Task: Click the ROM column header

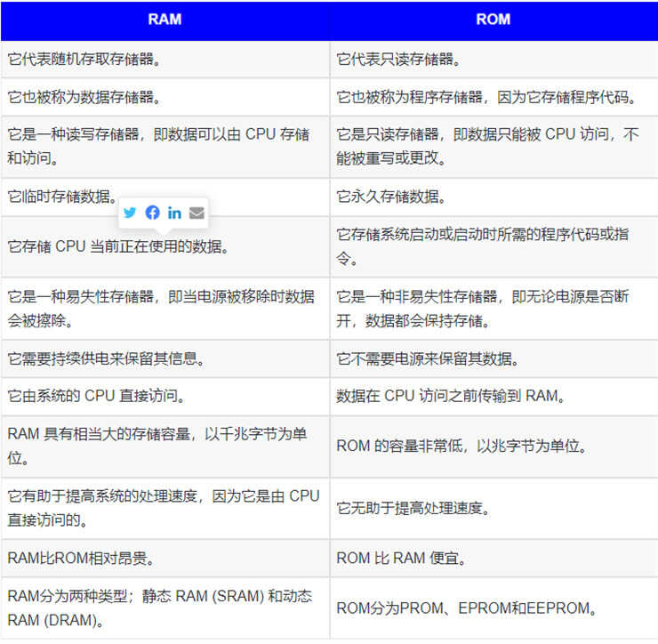Action: 493,20
